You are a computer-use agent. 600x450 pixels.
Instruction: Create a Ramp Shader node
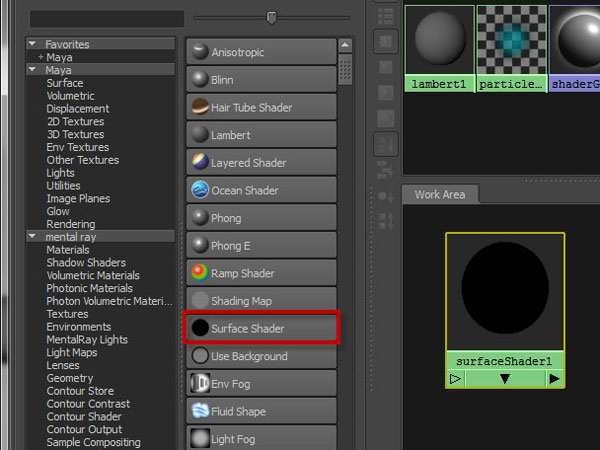261,273
